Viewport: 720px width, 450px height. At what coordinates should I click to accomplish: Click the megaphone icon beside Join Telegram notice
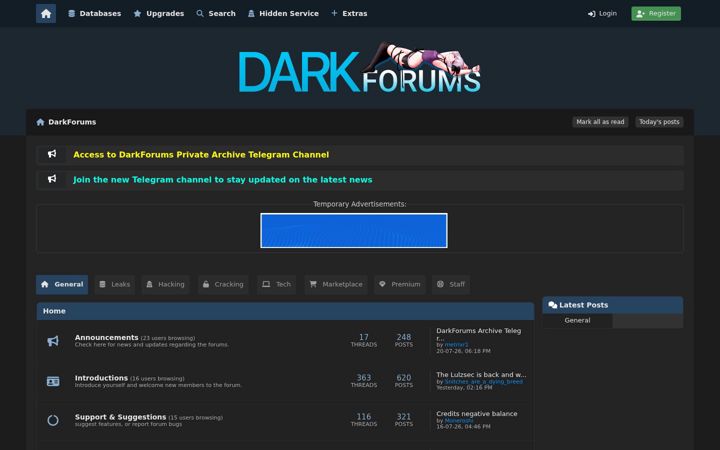pyautogui.click(x=52, y=179)
